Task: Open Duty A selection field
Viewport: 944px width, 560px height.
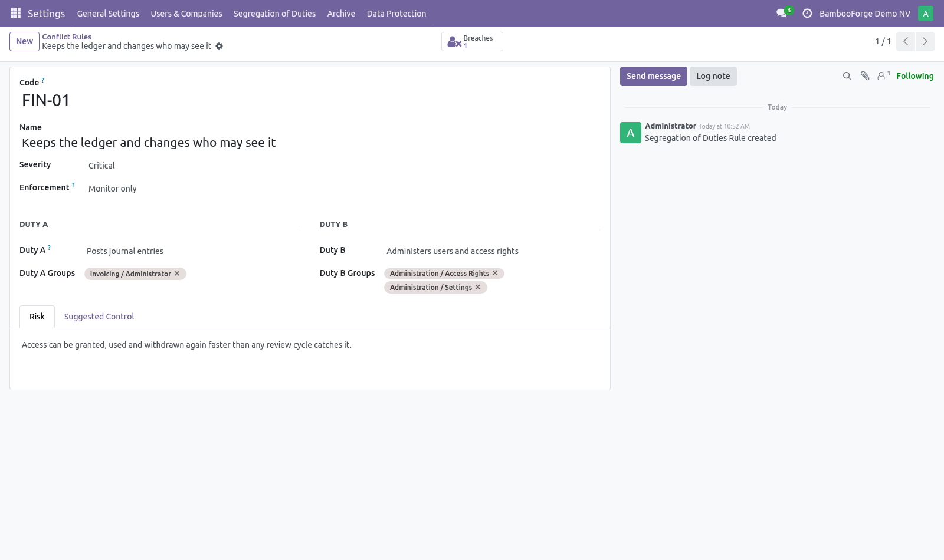Action: pos(192,251)
